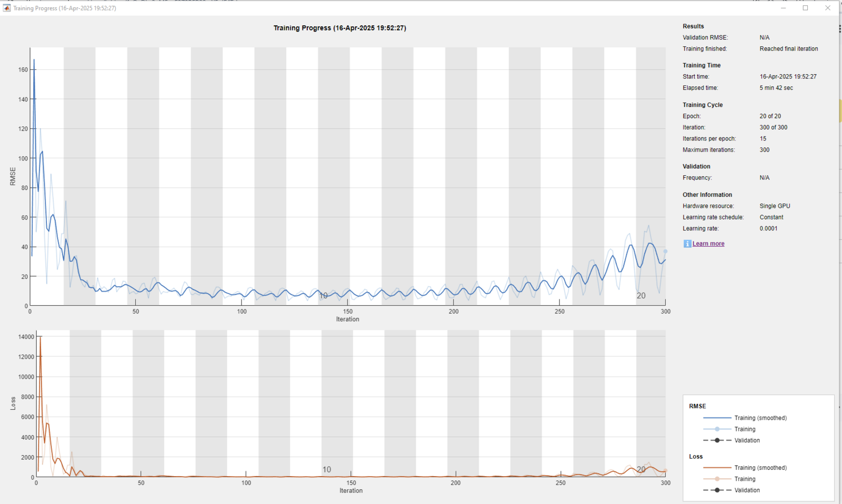Click the blue RMSE Training (smoothed) legend line
This screenshot has width=842, height=504.
click(x=717, y=418)
